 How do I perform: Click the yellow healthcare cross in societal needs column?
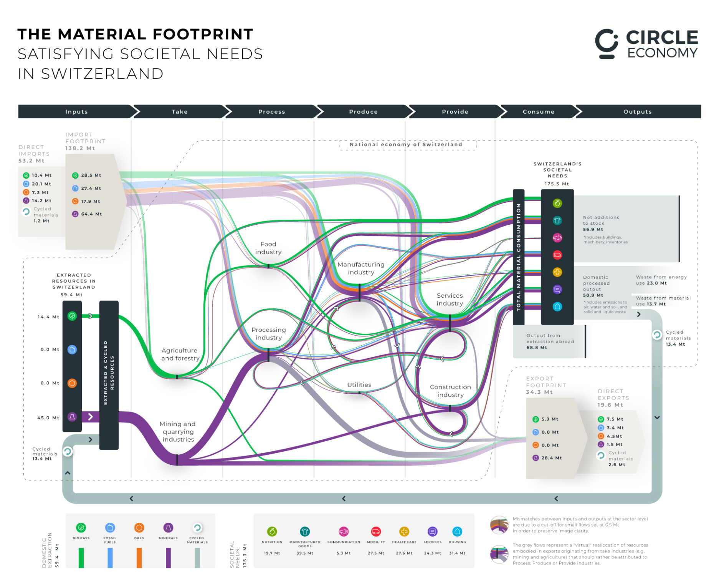coord(557,272)
